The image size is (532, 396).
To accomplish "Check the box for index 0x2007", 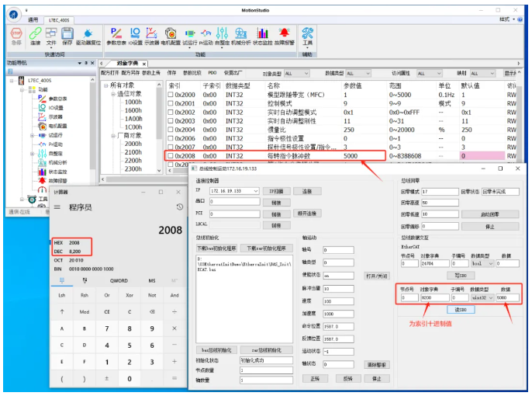I will tap(171, 147).
